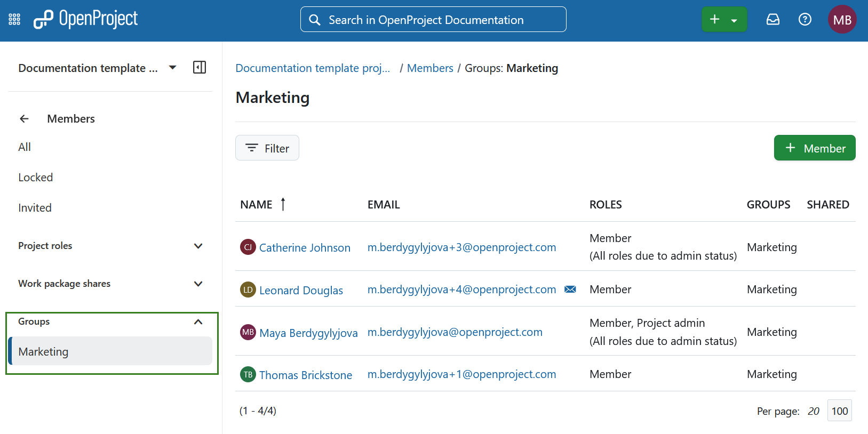
Task: Open Maya Berdygylyjova's profile link
Action: 308,333
